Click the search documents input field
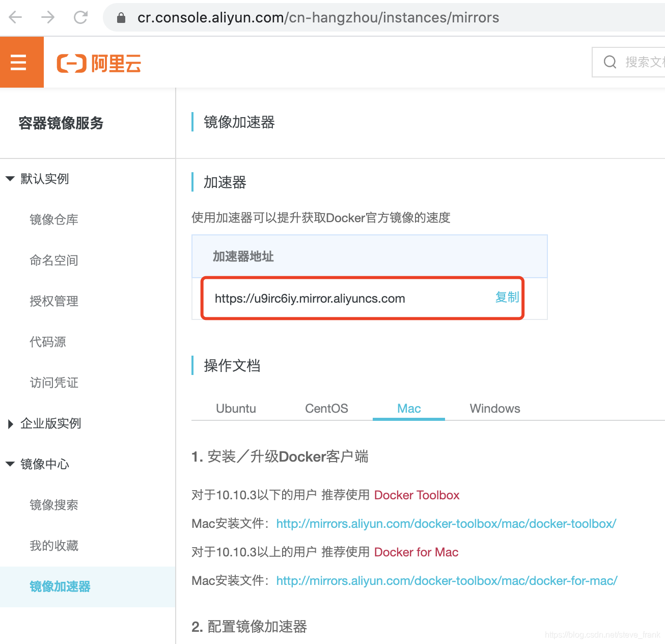 coord(629,62)
